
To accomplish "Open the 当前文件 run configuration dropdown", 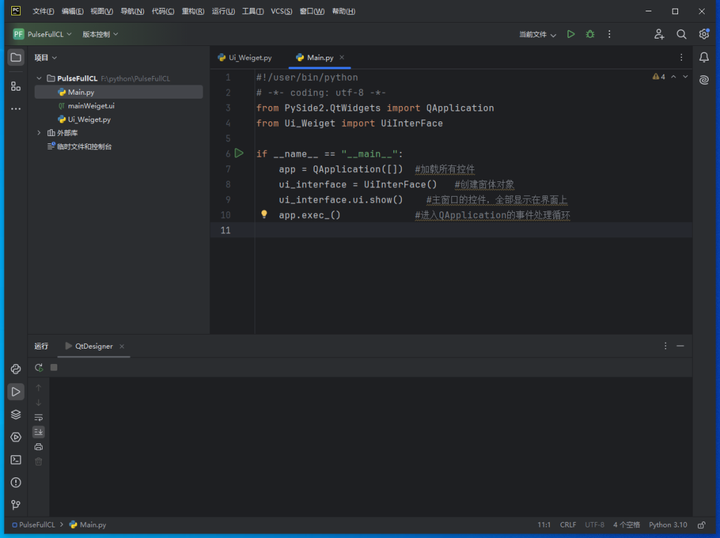I will [x=537, y=34].
